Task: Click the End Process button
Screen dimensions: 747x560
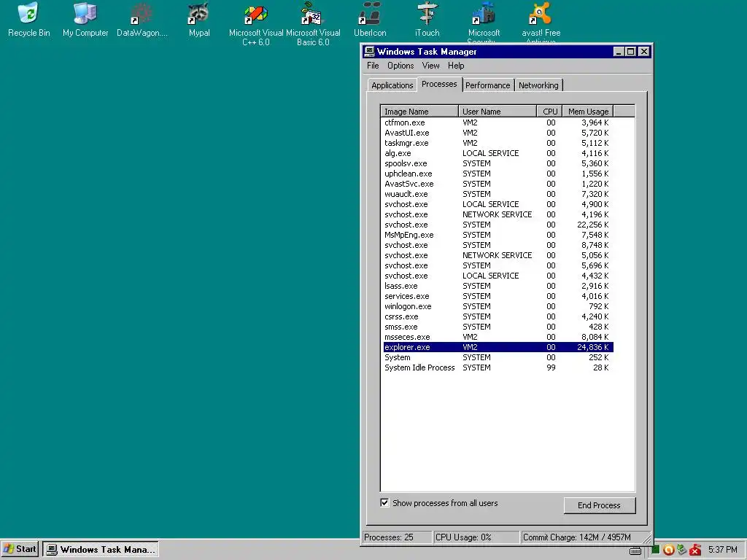Action: (600, 505)
